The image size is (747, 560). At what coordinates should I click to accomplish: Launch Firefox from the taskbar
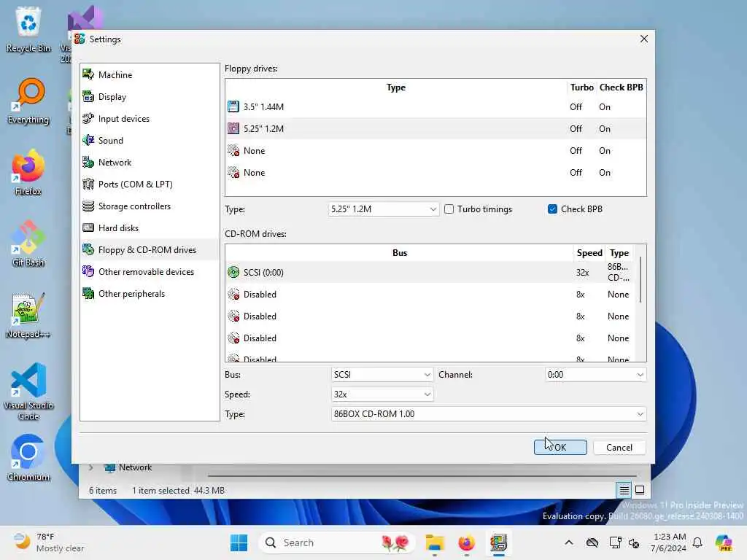[x=466, y=542]
